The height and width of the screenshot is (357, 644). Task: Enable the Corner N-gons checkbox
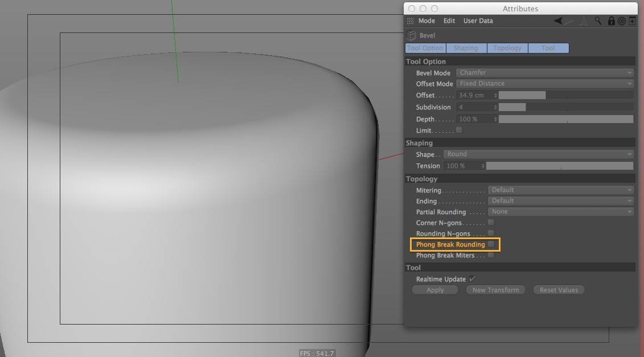491,222
